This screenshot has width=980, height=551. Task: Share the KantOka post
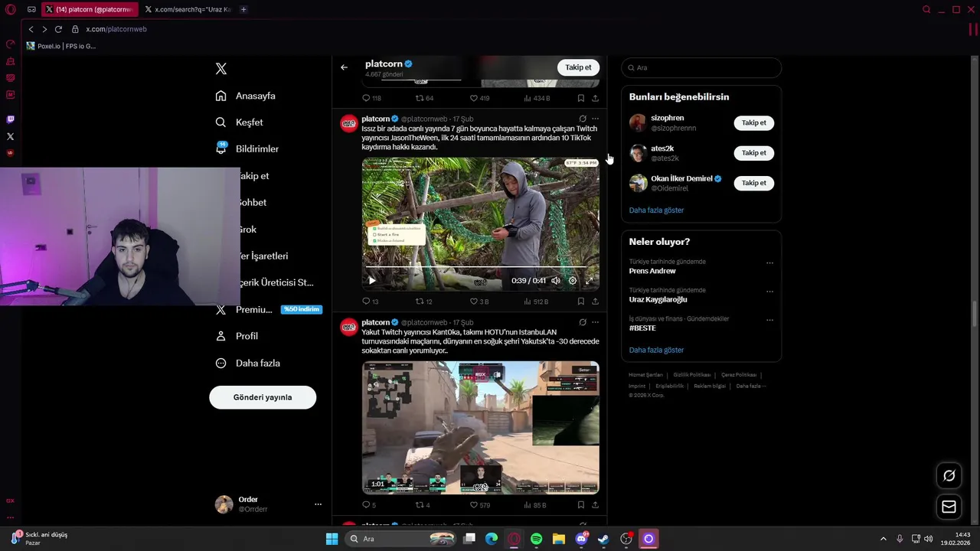pyautogui.click(x=595, y=505)
